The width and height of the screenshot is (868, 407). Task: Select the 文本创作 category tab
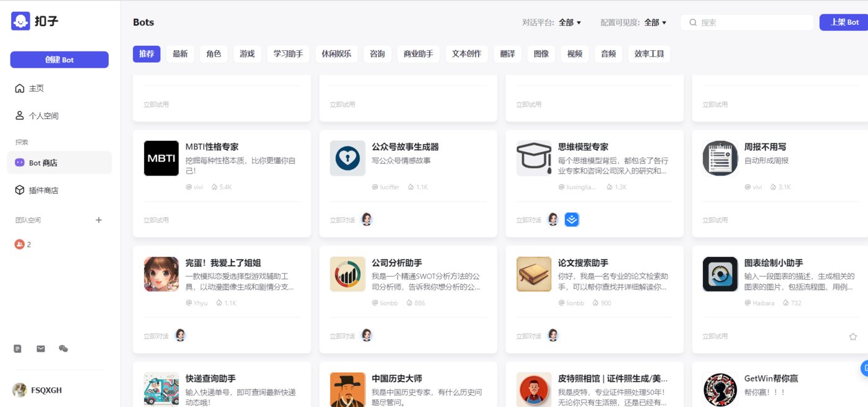pyautogui.click(x=466, y=54)
